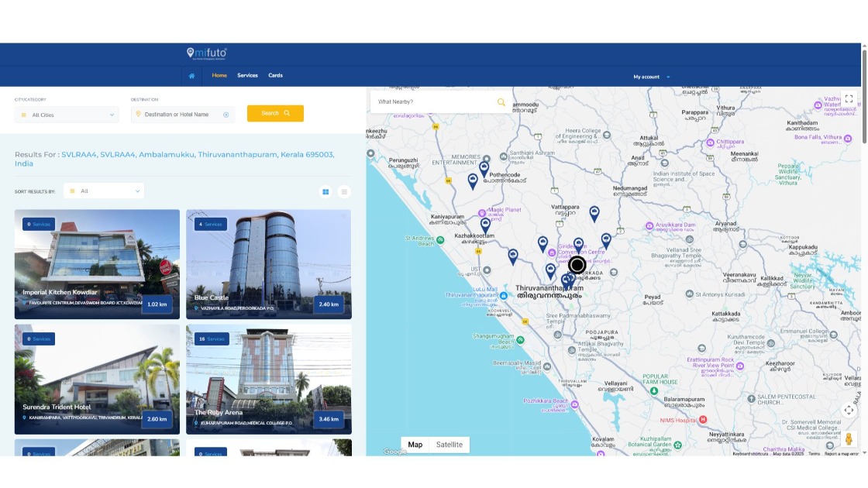
Task: Click the Kuzhipallam Botanical Garden marker
Action: click(x=677, y=445)
